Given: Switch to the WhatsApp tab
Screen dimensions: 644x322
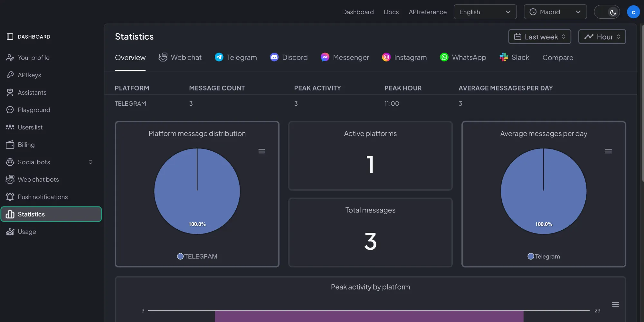Looking at the screenshot, I should pyautogui.click(x=463, y=57).
